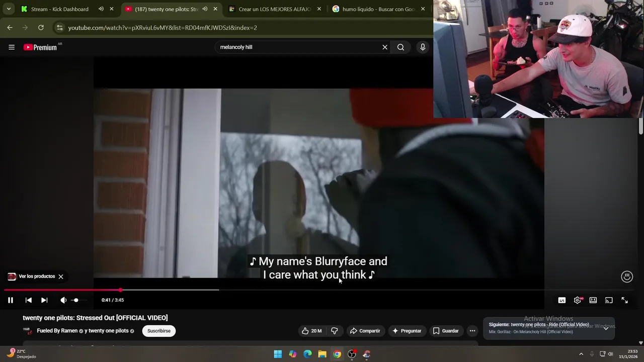Screen dimensions: 644x362
Task: Reload the current page
Action: point(41,28)
